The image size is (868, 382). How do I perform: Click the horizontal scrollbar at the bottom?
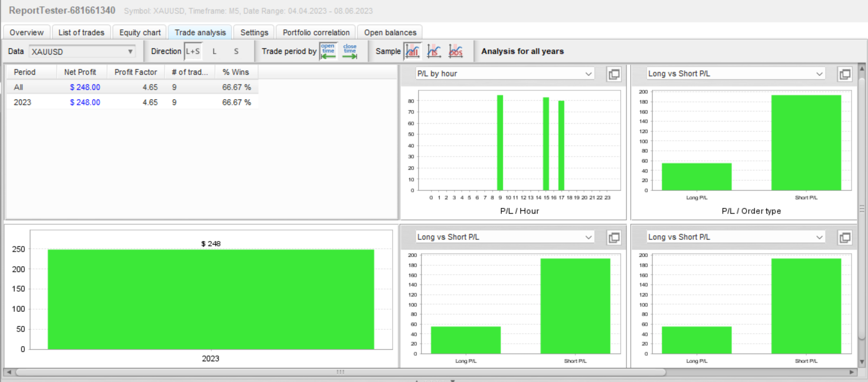click(x=340, y=372)
